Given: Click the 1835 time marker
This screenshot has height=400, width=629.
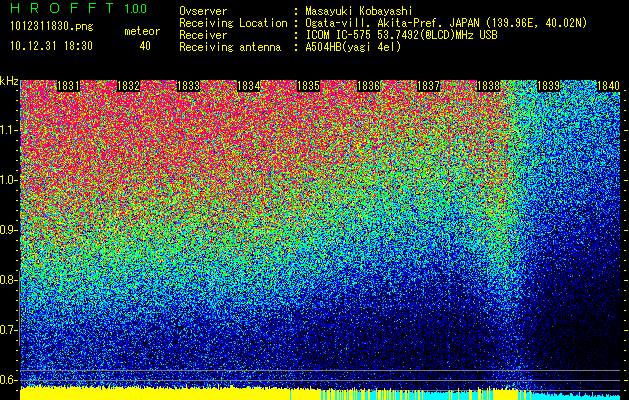Looking at the screenshot, I should coord(308,86).
